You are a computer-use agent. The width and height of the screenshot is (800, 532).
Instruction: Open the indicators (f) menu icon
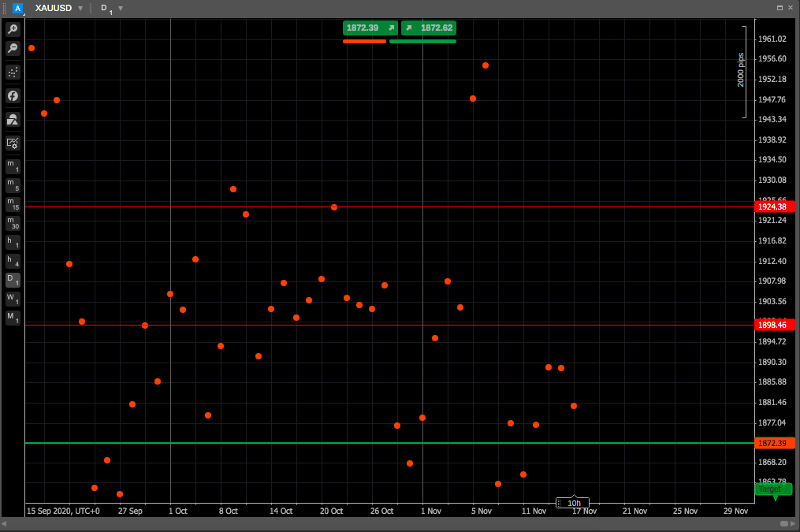pyautogui.click(x=13, y=96)
